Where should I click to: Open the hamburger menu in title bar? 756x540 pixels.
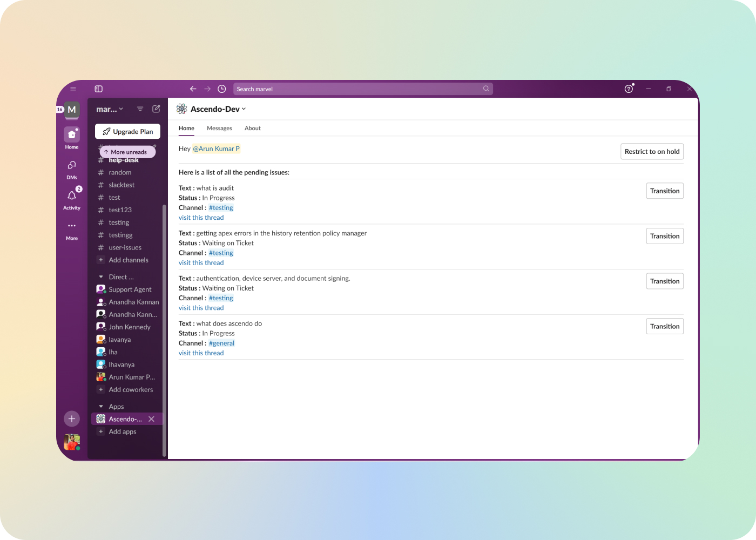(73, 89)
